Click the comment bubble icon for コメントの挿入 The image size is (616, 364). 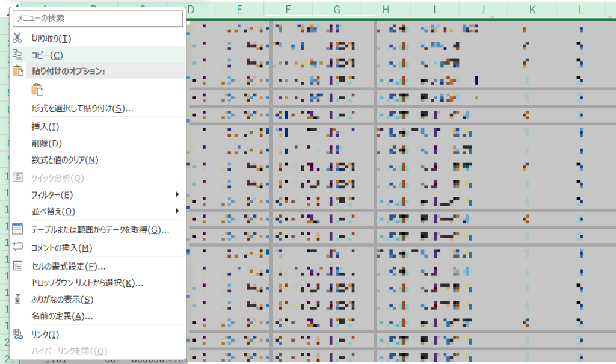(18, 247)
